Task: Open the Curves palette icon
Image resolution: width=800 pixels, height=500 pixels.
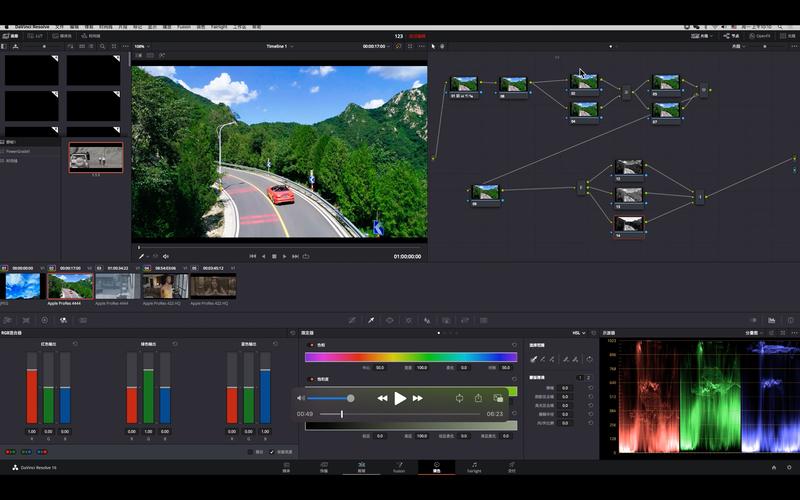Action: click(x=352, y=320)
